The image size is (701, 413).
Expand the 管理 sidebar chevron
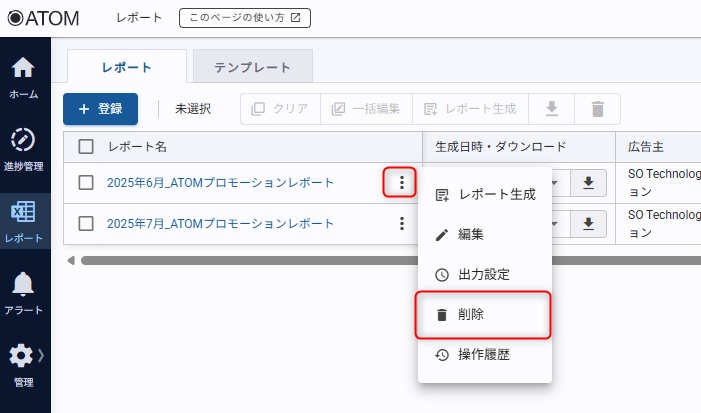click(42, 356)
